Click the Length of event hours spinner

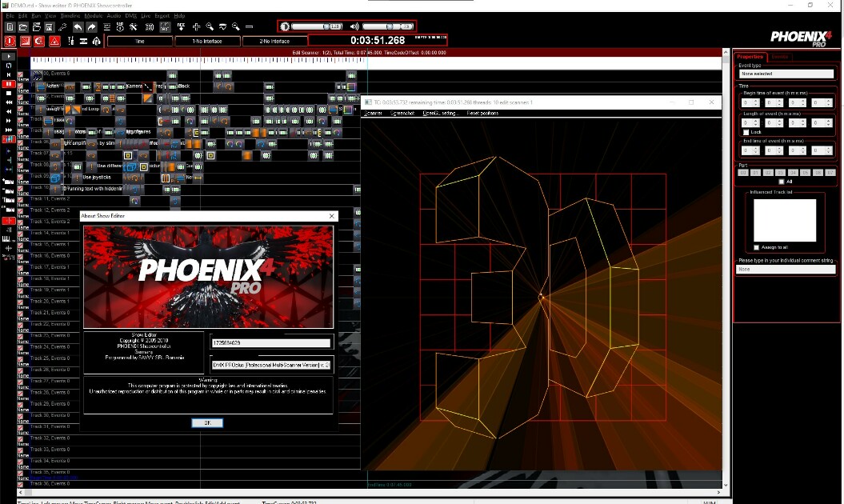point(750,122)
